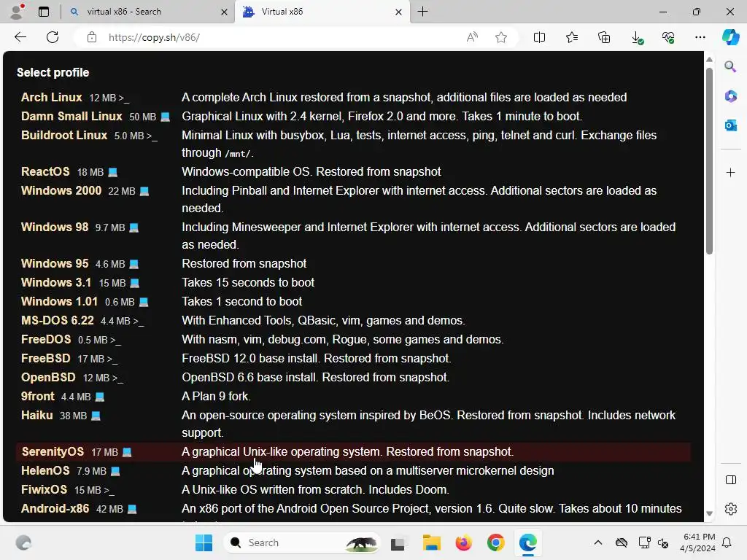Open the taskbar clock and date
This screenshot has width=747, height=560.
pyautogui.click(x=697, y=542)
